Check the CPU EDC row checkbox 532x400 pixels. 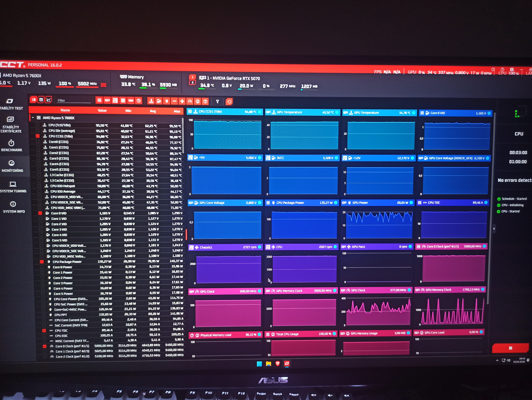pyautogui.click(x=44, y=336)
